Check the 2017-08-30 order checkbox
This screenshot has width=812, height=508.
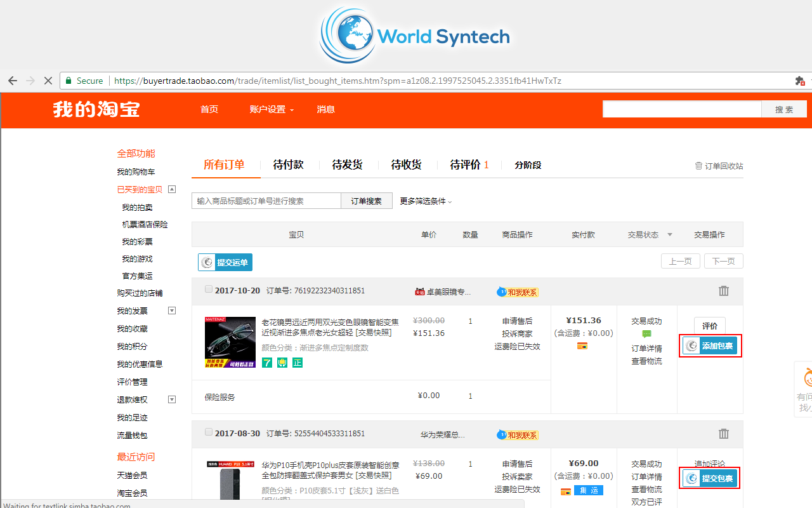208,431
